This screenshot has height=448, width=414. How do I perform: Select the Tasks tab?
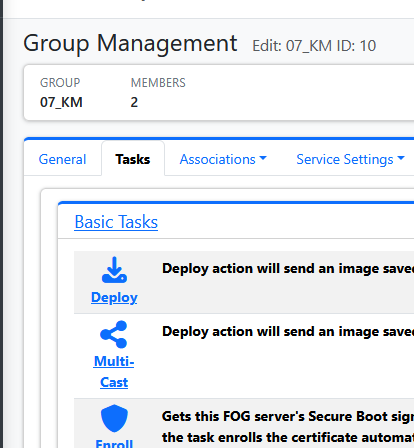pos(133,159)
